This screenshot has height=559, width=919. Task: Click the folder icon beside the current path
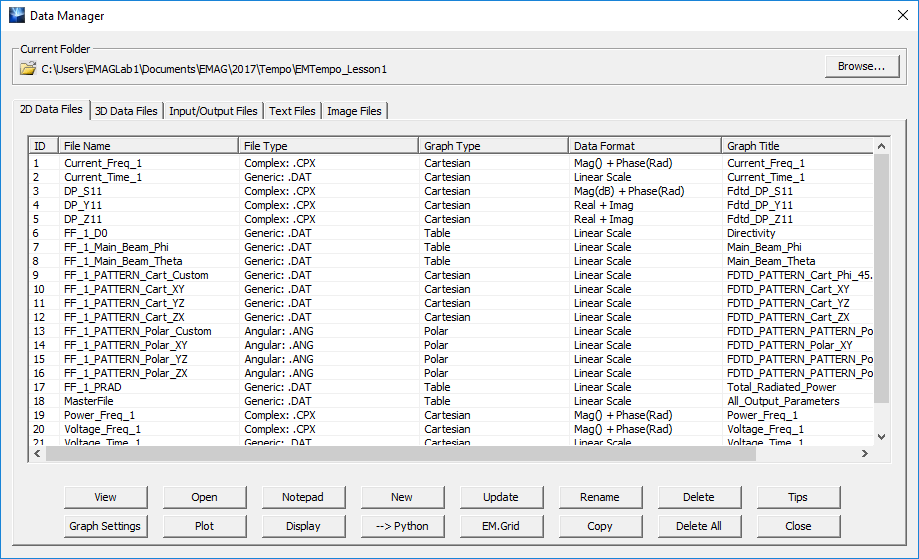point(28,69)
